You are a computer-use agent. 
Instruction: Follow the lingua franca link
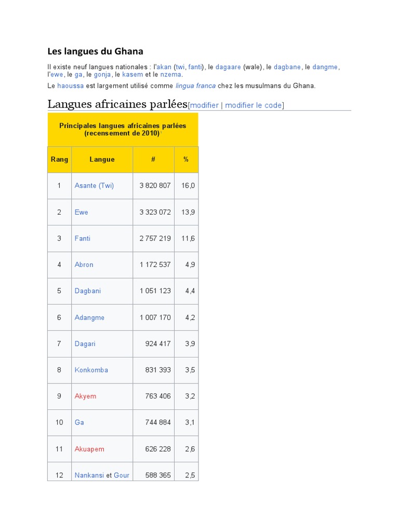pyautogui.click(x=195, y=86)
